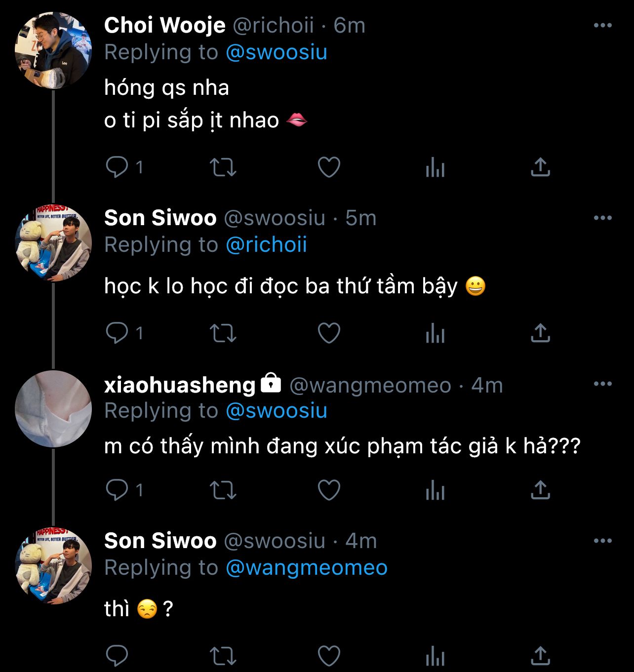View analytics on Son Siwoo's "học k lo học" tweet

tap(435, 333)
